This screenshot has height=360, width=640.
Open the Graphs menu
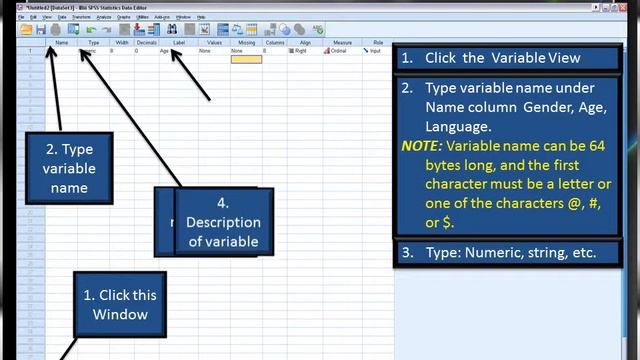[124, 18]
